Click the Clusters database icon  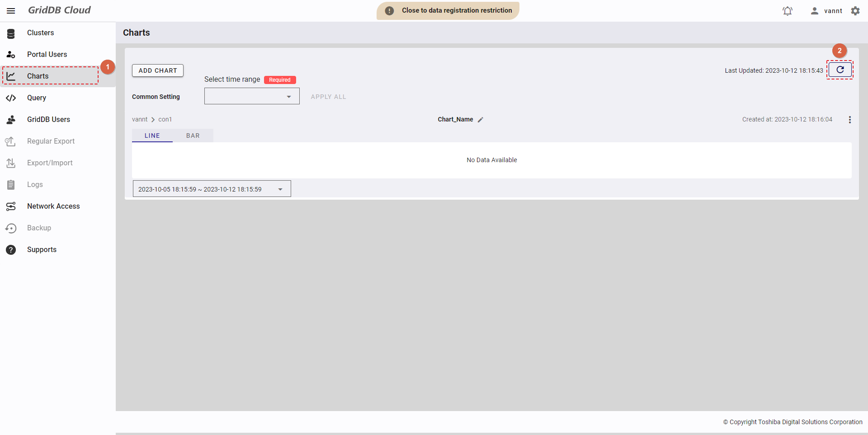point(11,33)
